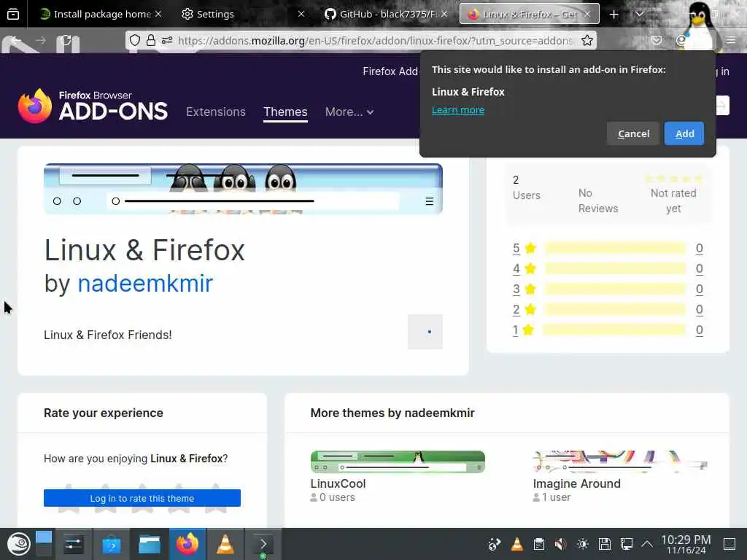The height and width of the screenshot is (560, 747).
Task: Open network connections tray icon
Action: (x=627, y=544)
